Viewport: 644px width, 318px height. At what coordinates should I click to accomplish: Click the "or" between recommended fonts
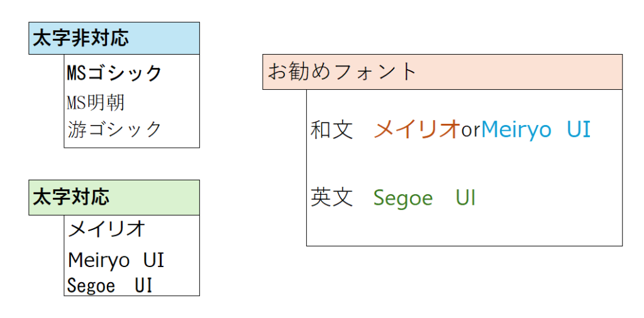point(470,131)
